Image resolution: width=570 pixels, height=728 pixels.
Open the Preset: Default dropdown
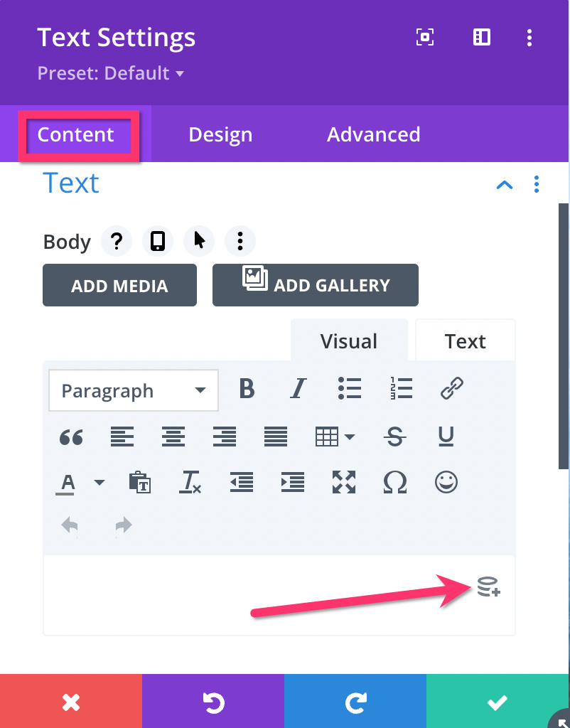[110, 73]
